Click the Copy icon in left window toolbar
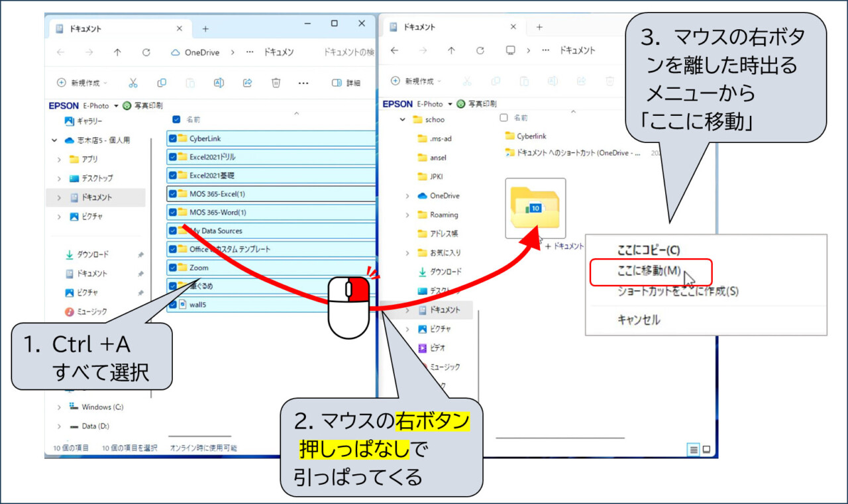The height and width of the screenshot is (504, 848). (162, 83)
